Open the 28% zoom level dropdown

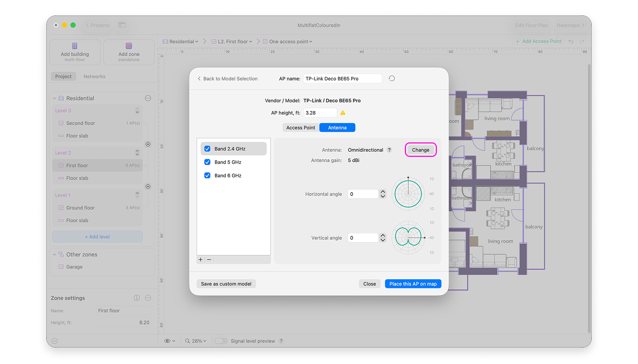tap(196, 341)
